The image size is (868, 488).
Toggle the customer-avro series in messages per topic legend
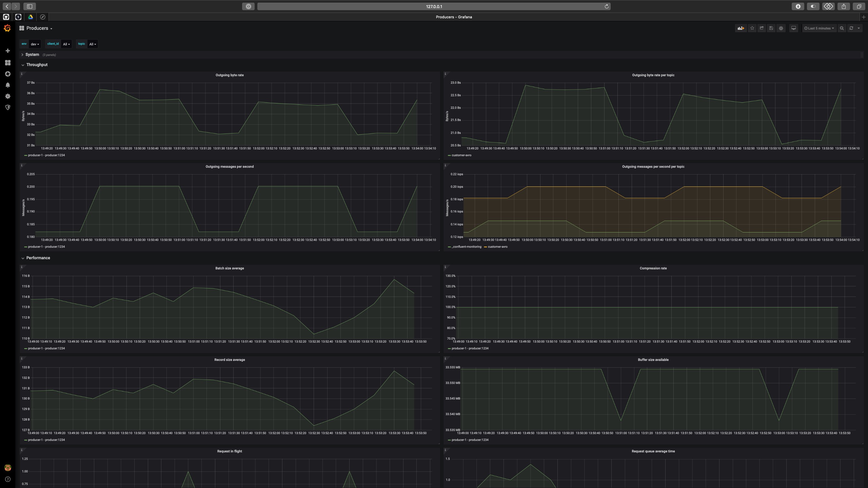pos(497,247)
